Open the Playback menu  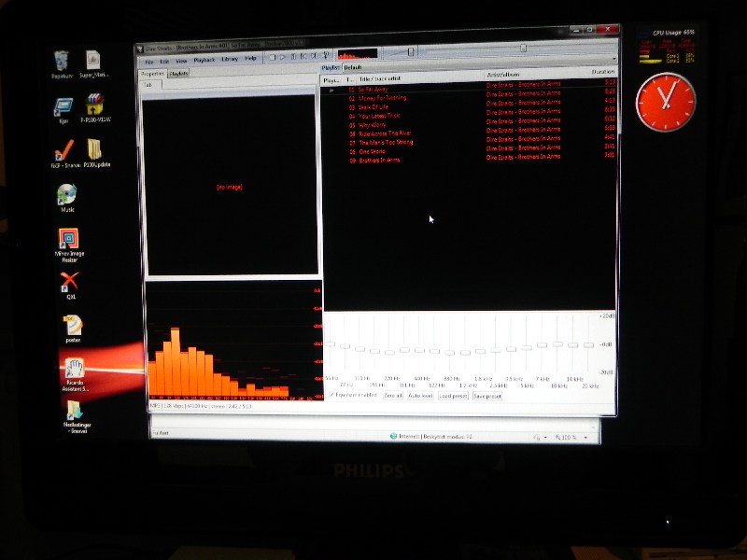click(204, 60)
